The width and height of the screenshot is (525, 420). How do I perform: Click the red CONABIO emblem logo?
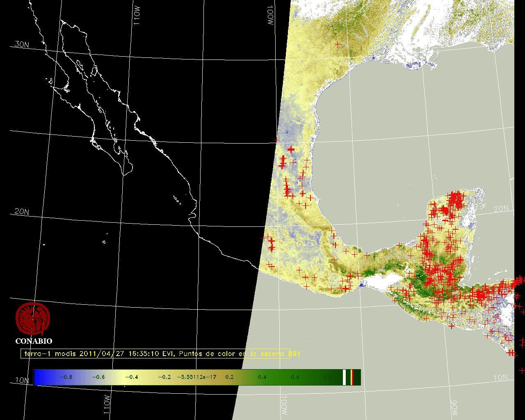pyautogui.click(x=33, y=319)
